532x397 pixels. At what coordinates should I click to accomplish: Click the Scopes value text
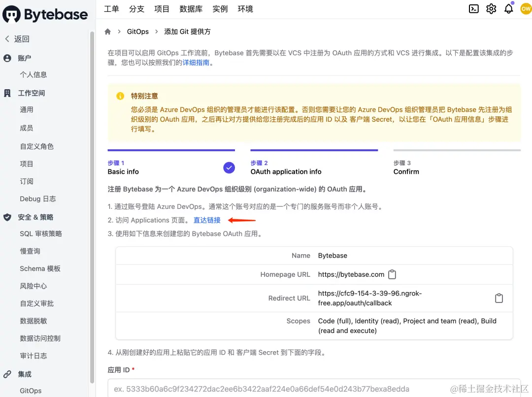pyautogui.click(x=407, y=326)
